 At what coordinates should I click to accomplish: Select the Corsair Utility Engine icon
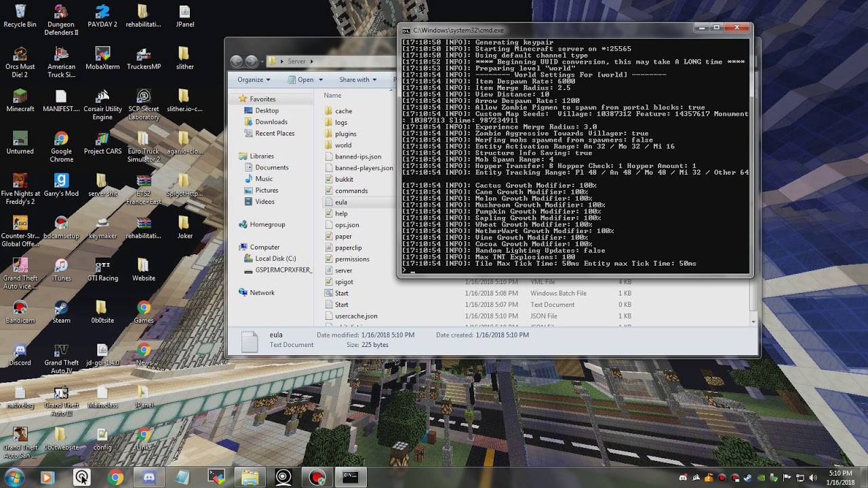102,104
